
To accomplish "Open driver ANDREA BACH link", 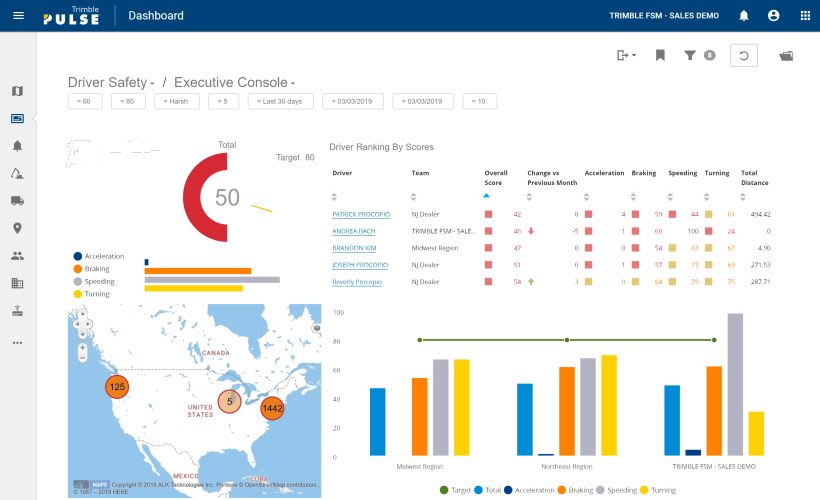I will click(x=354, y=231).
